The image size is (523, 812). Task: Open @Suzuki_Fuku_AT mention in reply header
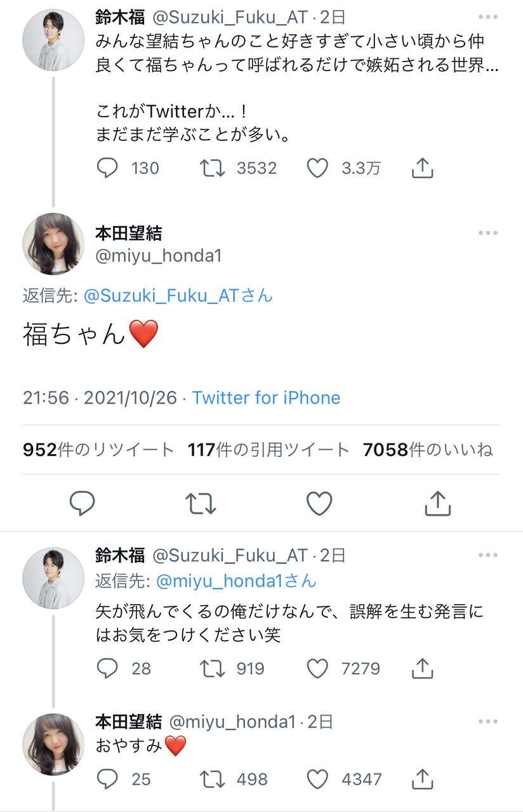178,295
